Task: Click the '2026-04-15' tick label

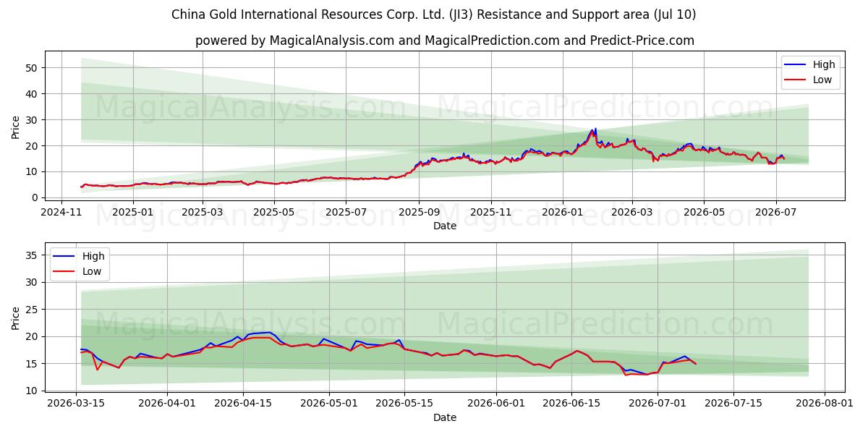Action: (242, 404)
